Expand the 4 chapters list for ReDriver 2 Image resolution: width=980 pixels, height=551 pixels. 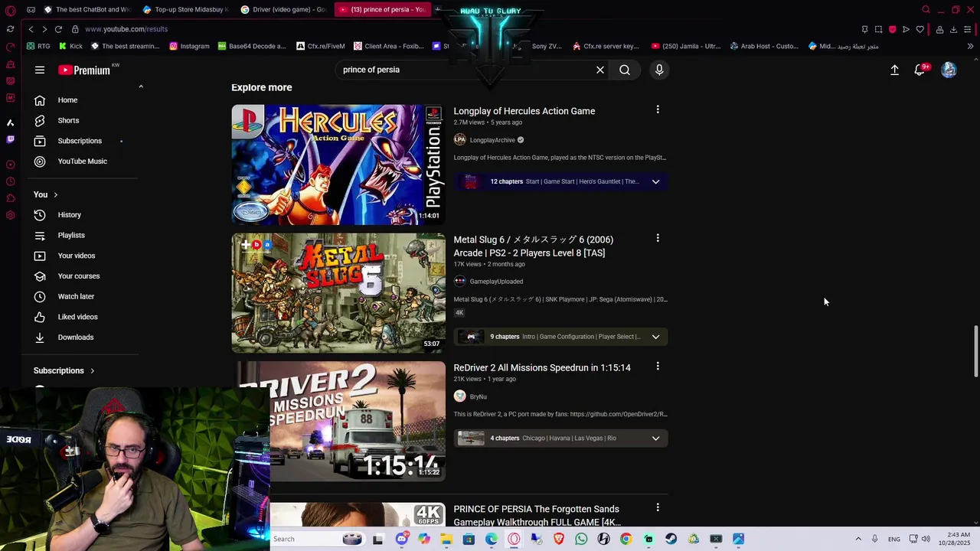655,438
